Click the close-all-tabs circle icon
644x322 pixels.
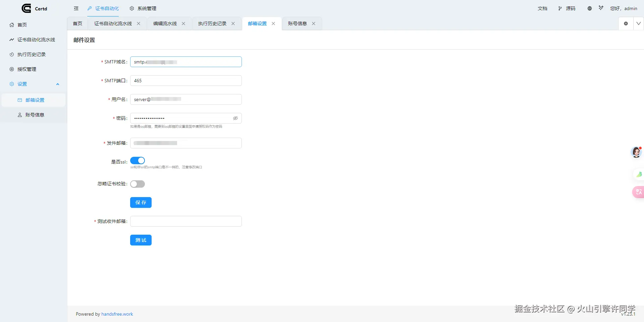[x=626, y=24]
